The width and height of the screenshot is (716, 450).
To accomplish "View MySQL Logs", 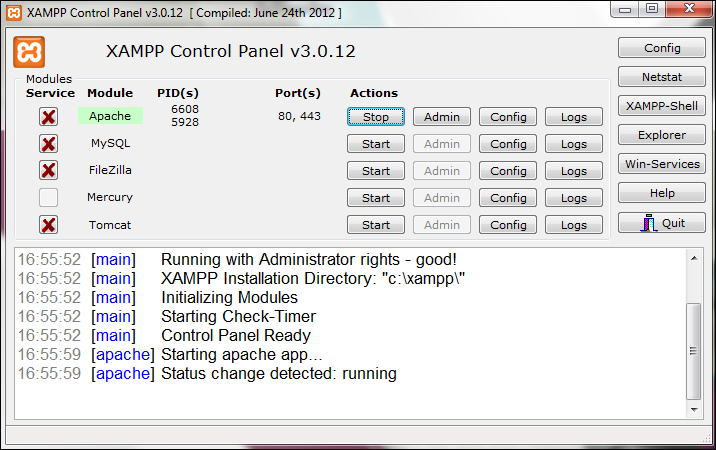I will (574, 144).
